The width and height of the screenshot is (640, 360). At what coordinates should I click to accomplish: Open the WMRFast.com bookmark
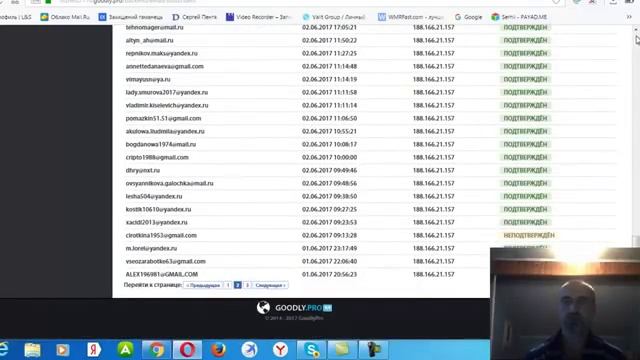[411, 17]
